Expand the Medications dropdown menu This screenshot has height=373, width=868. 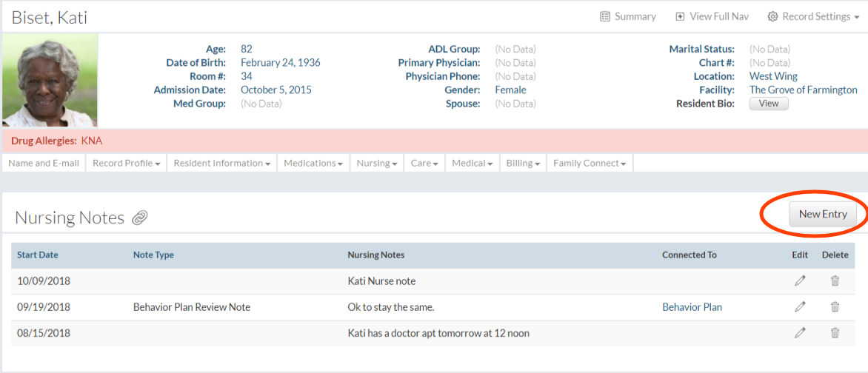coord(313,164)
